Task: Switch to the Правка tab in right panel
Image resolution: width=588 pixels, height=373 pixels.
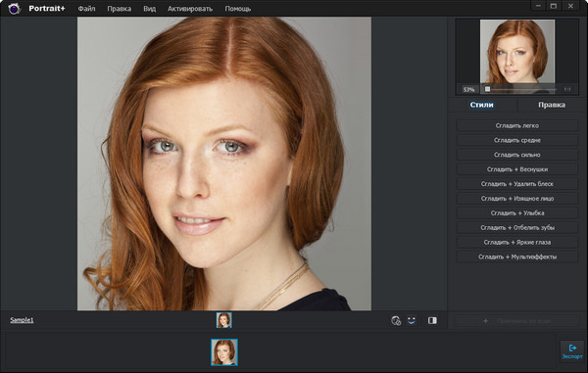Action: click(552, 105)
